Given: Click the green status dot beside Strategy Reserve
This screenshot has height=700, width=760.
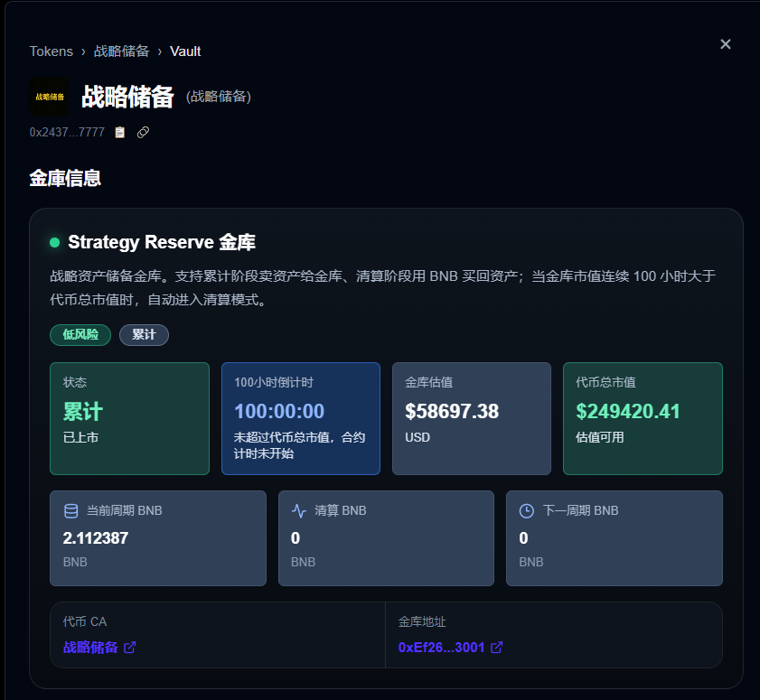Looking at the screenshot, I should click(x=55, y=242).
